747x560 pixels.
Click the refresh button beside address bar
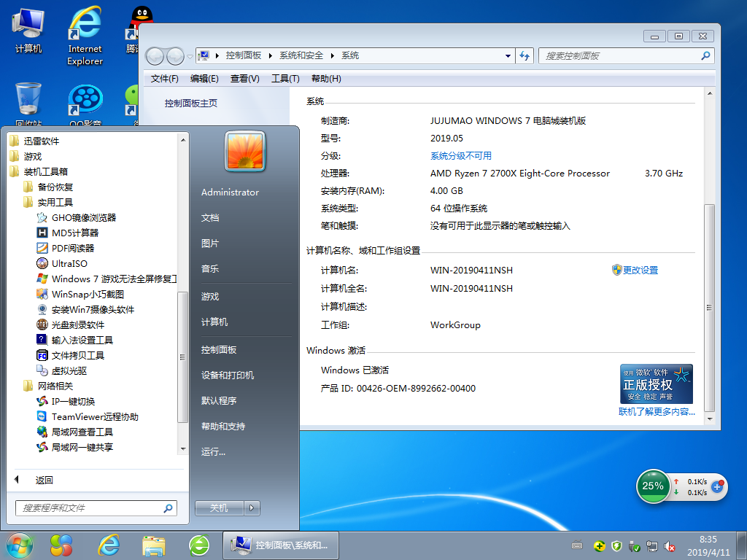(x=525, y=55)
